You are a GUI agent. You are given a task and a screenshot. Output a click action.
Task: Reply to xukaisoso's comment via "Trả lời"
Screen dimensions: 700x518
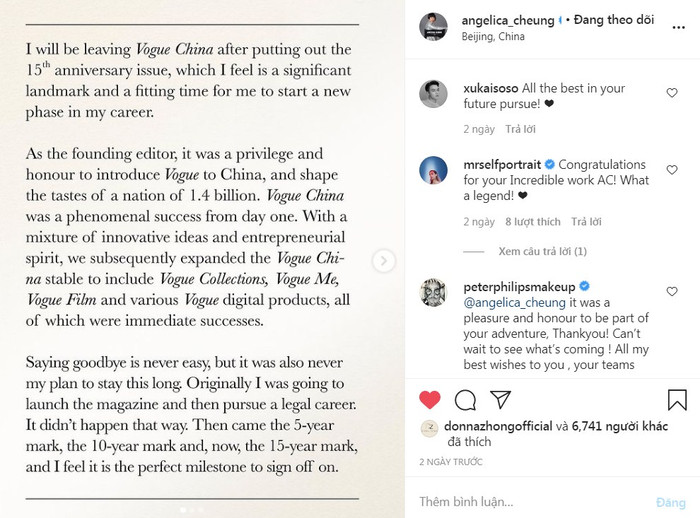(520, 129)
